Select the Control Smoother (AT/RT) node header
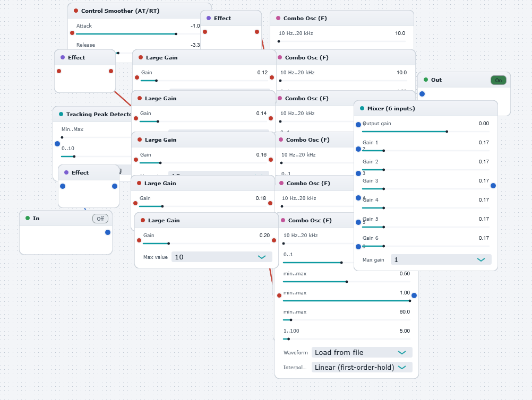The image size is (532, 400). [140, 11]
